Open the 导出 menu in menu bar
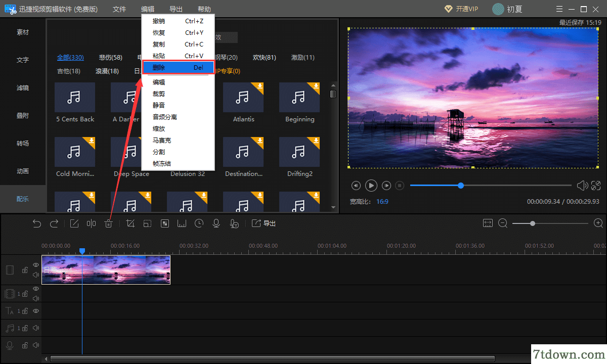This screenshot has height=364, width=607. [x=176, y=9]
